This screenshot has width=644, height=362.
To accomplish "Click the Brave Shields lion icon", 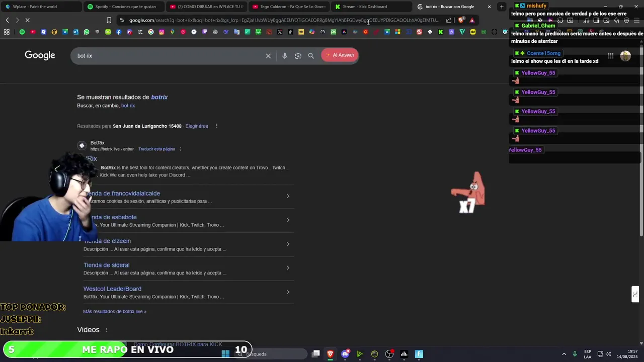I will click(461, 20).
